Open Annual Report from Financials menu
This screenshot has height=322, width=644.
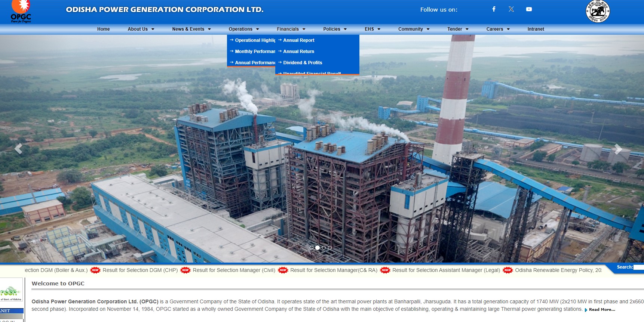[x=298, y=40]
